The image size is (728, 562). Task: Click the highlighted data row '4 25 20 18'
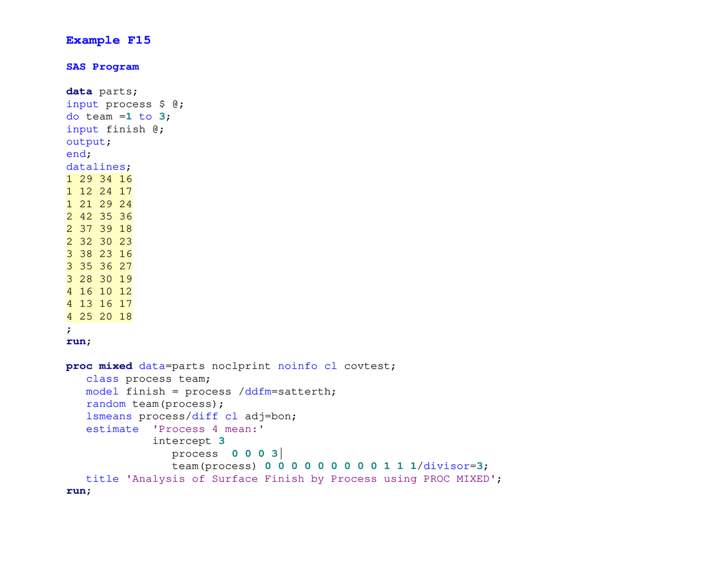[x=99, y=317]
